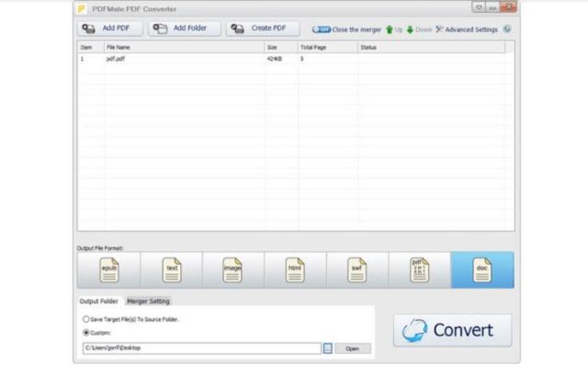588x365 pixels.
Task: Switch to the Output Folder tab
Action: pyautogui.click(x=98, y=302)
